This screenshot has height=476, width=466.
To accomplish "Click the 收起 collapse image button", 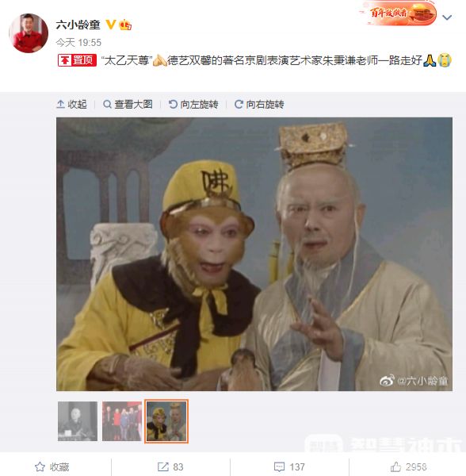I will point(71,105).
